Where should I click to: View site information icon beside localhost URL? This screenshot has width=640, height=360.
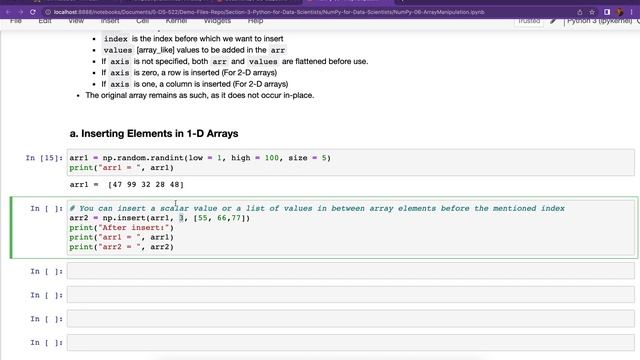(48, 12)
